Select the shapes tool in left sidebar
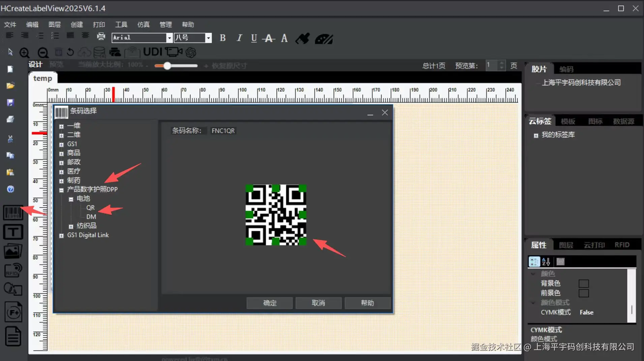Viewport: 644px width, 361px height. click(x=13, y=289)
